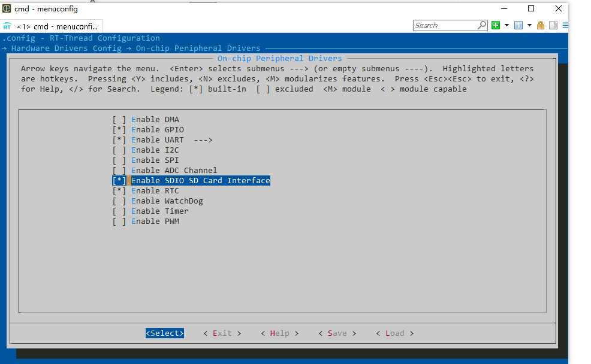The width and height of the screenshot is (591, 364).
Task: Select the Enable RTC menu entry
Action: [155, 191]
